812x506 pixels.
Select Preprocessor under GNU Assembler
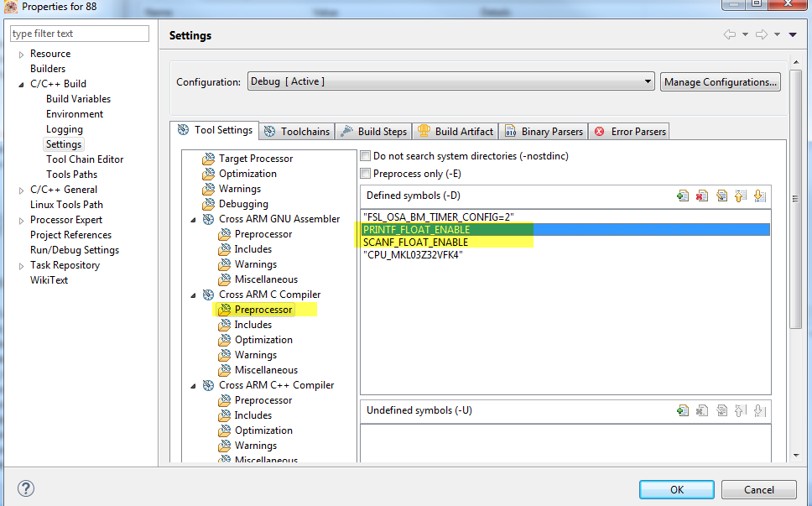[263, 234]
